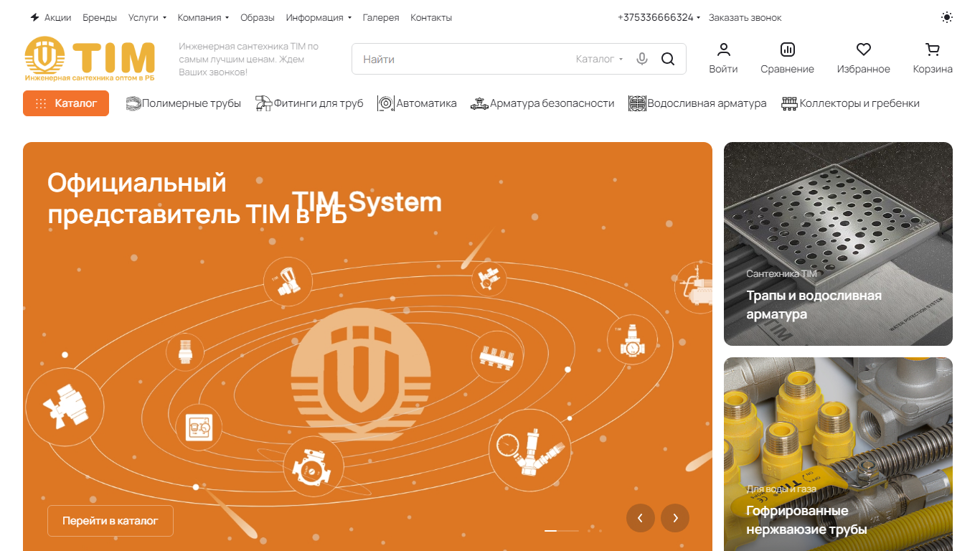Open the Каталог search scope dropdown
Viewport: 980px width, 551px height.
(x=600, y=59)
